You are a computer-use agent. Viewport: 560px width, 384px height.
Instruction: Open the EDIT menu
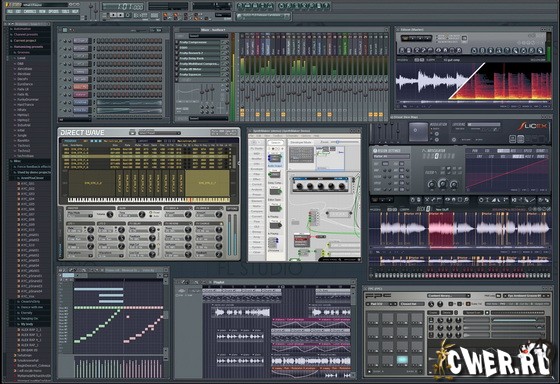18,12
